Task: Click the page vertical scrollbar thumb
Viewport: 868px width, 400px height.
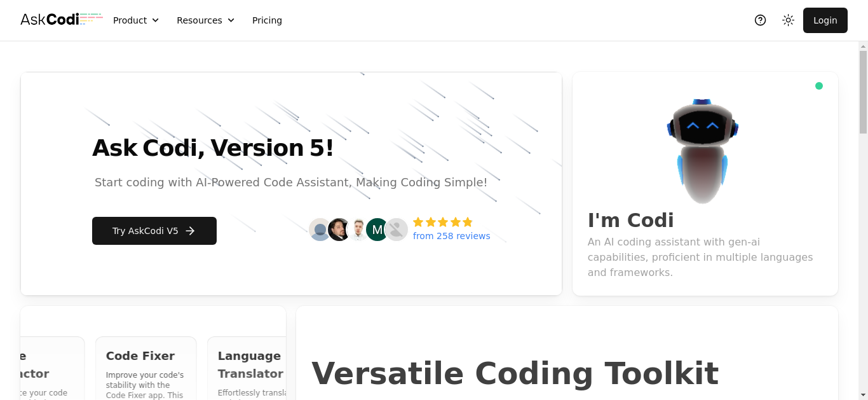Action: coord(863,92)
